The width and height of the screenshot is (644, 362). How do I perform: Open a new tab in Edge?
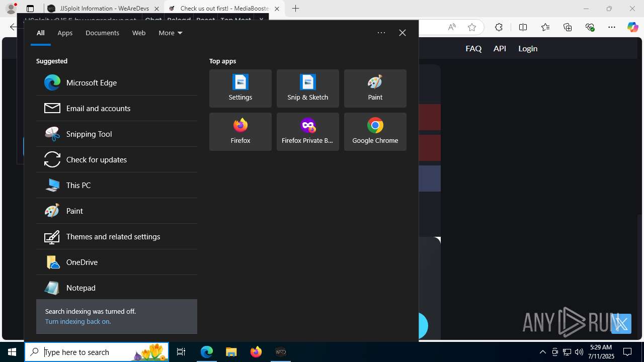(296, 9)
